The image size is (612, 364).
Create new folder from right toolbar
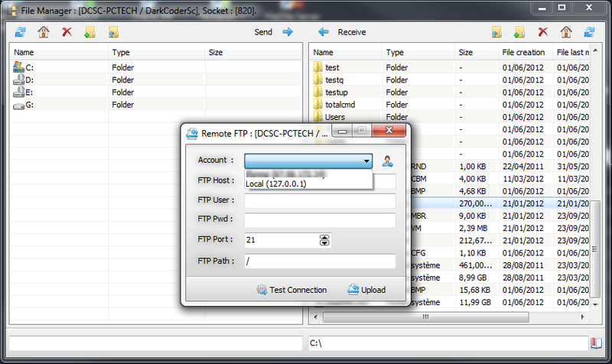coord(519,32)
